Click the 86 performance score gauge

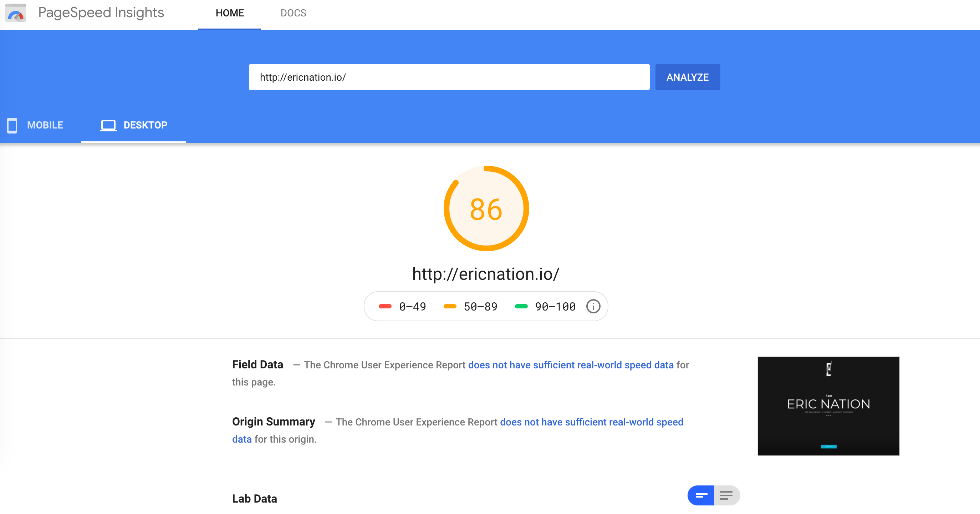pos(486,209)
